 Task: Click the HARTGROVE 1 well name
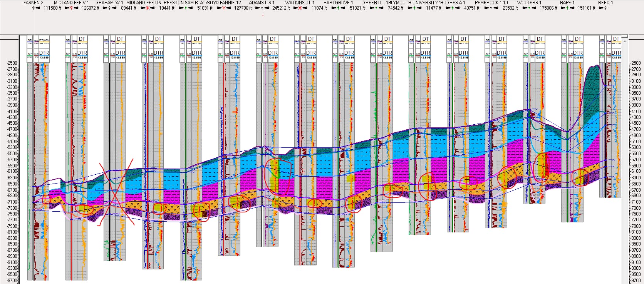[x=338, y=3]
